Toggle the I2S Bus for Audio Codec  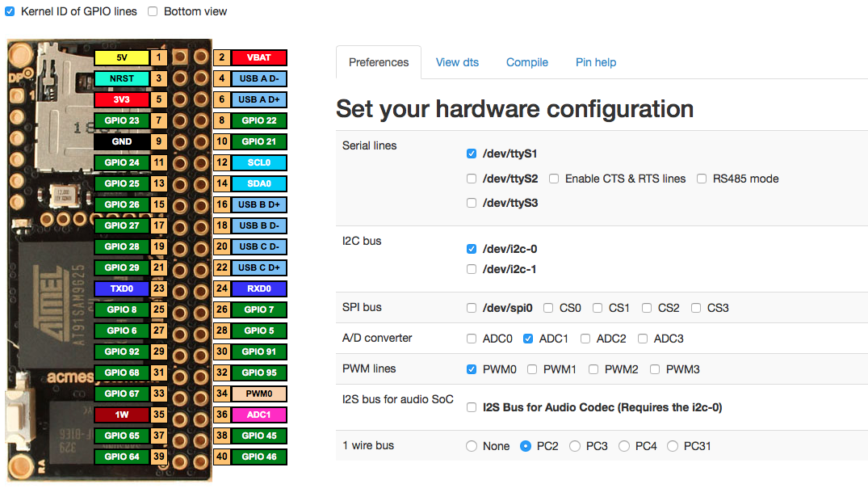click(x=472, y=408)
